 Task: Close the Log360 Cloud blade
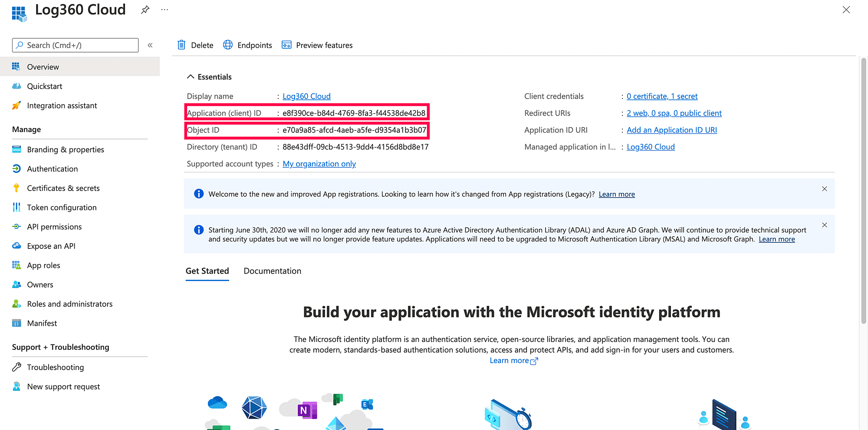click(846, 10)
